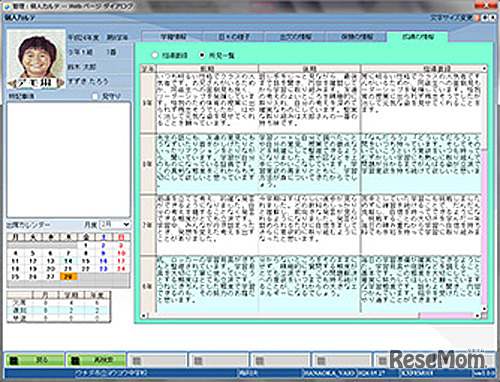Select day 4 in the attendance calendar
The image size is (500, 382).
point(15,253)
